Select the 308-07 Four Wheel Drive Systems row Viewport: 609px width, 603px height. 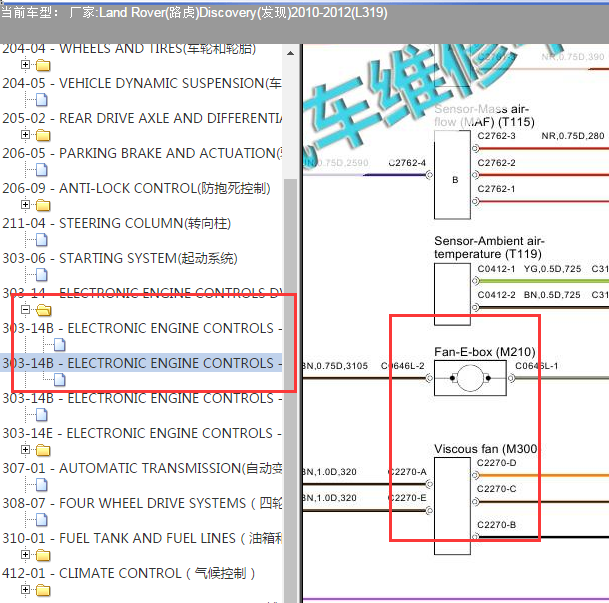[142, 503]
